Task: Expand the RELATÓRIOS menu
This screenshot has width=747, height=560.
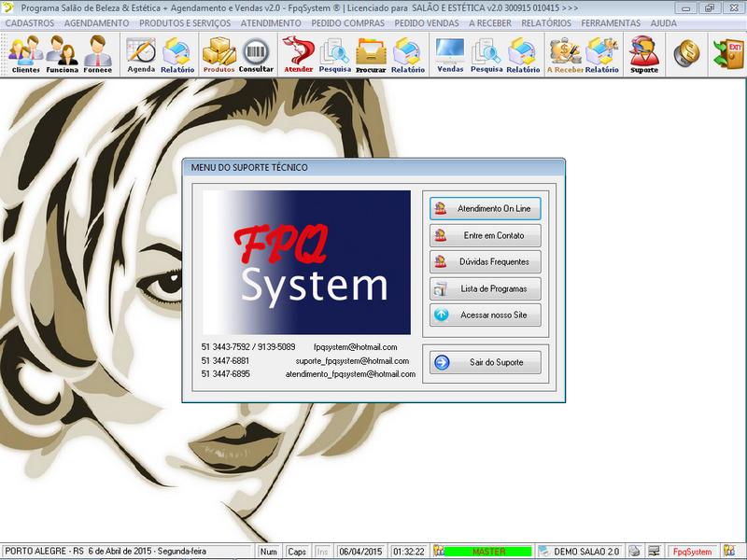Action: [x=546, y=22]
